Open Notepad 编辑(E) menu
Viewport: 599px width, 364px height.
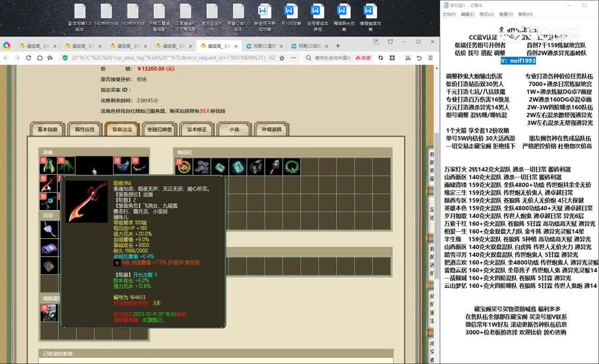tap(468, 15)
